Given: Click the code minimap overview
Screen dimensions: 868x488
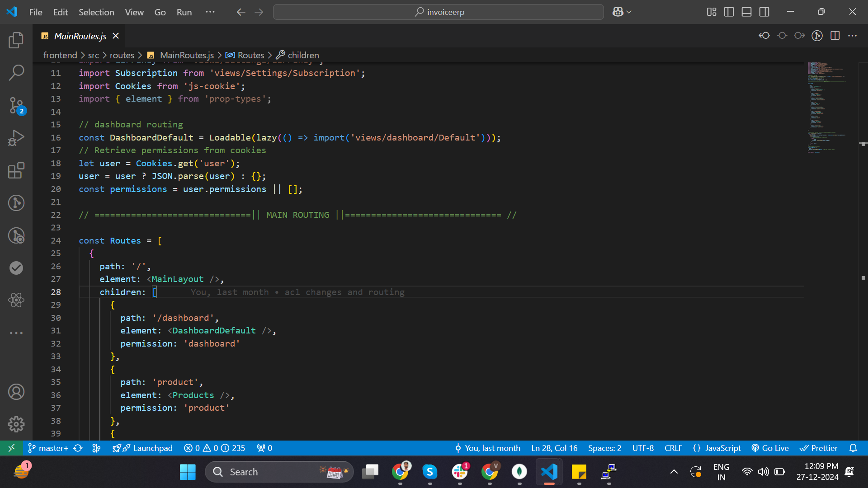Looking at the screenshot, I should pos(827,108).
